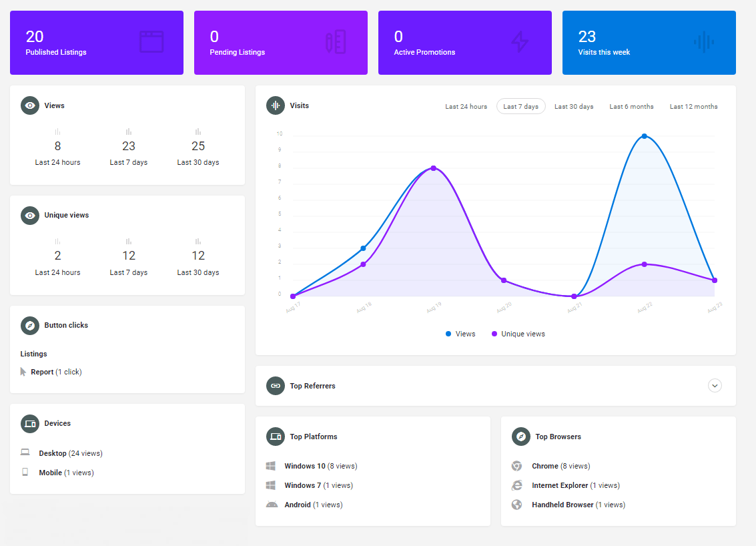The image size is (756, 546).
Task: Click the Active Promotions lightning bolt icon
Action: [520, 41]
